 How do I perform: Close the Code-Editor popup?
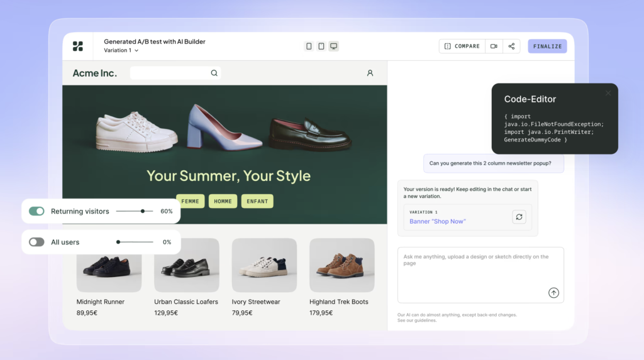(608, 93)
